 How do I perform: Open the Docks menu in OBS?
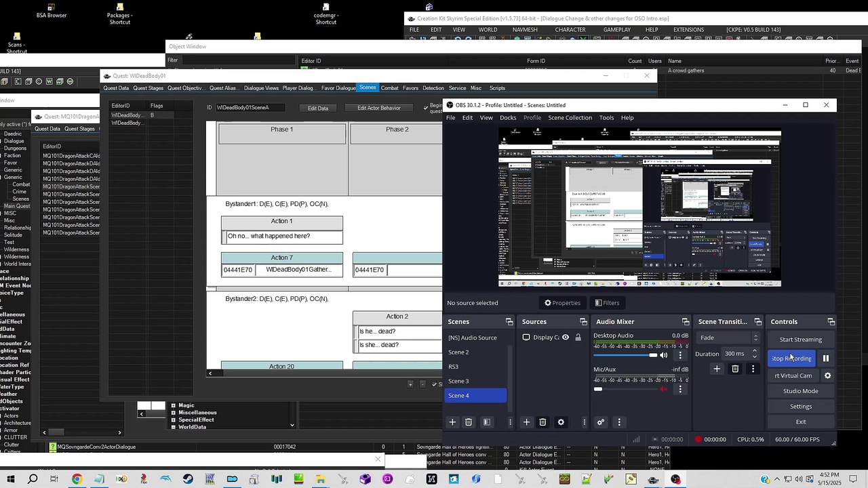[508, 118]
